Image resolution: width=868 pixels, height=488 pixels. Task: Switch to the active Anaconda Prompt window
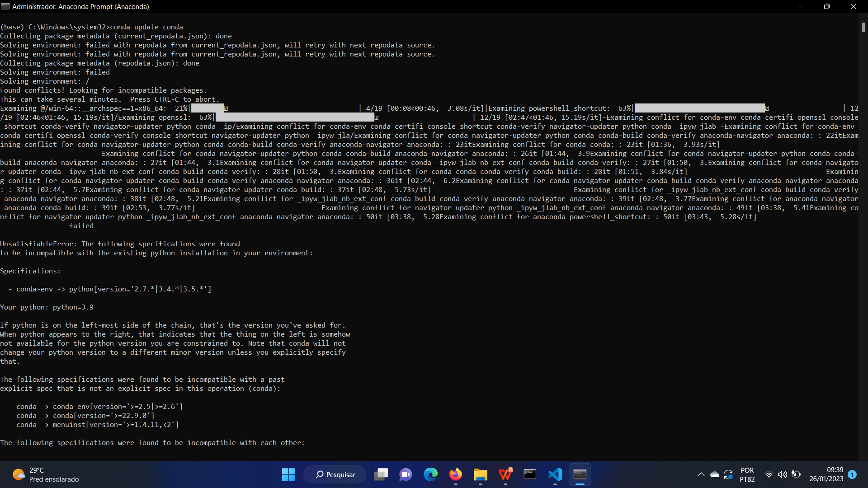[580, 474]
